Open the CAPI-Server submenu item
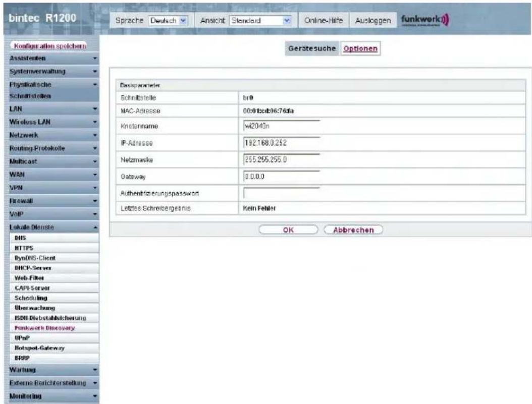This screenshot has width=532, height=404. pos(55,288)
